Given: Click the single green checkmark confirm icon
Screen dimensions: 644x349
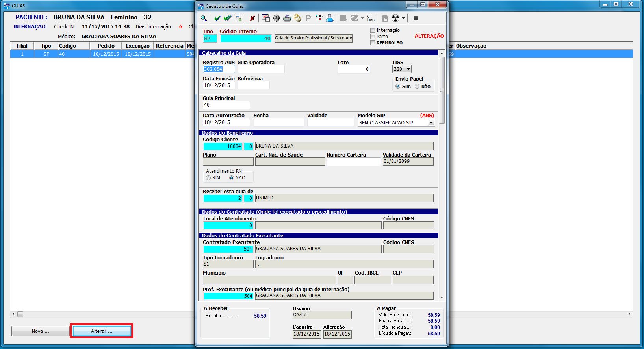Looking at the screenshot, I should tap(217, 18).
